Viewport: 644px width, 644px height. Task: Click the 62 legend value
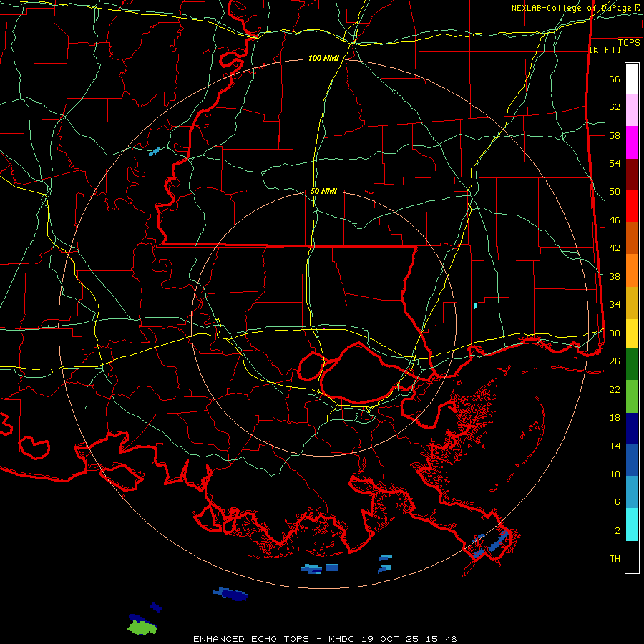[x=615, y=107]
